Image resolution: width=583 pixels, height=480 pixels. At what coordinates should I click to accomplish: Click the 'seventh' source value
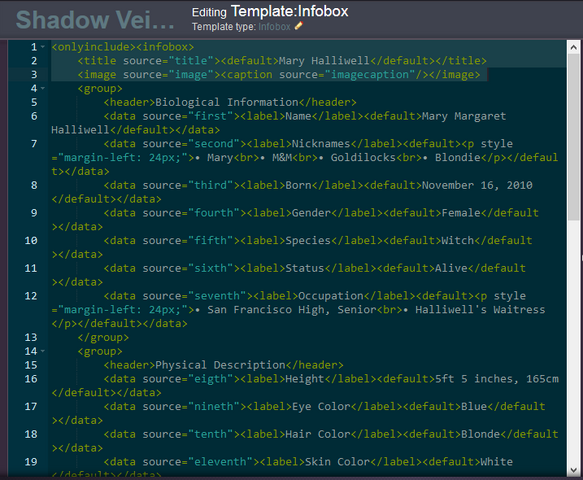[217, 296]
